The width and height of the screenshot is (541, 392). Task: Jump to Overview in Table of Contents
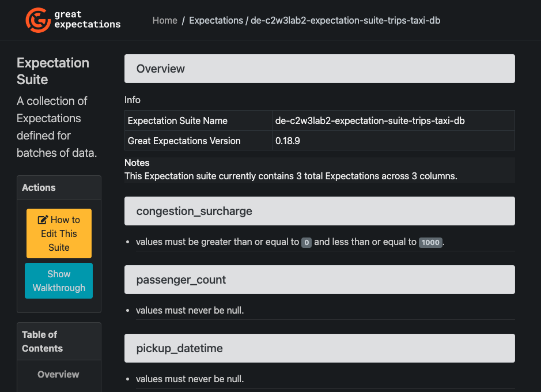point(58,374)
